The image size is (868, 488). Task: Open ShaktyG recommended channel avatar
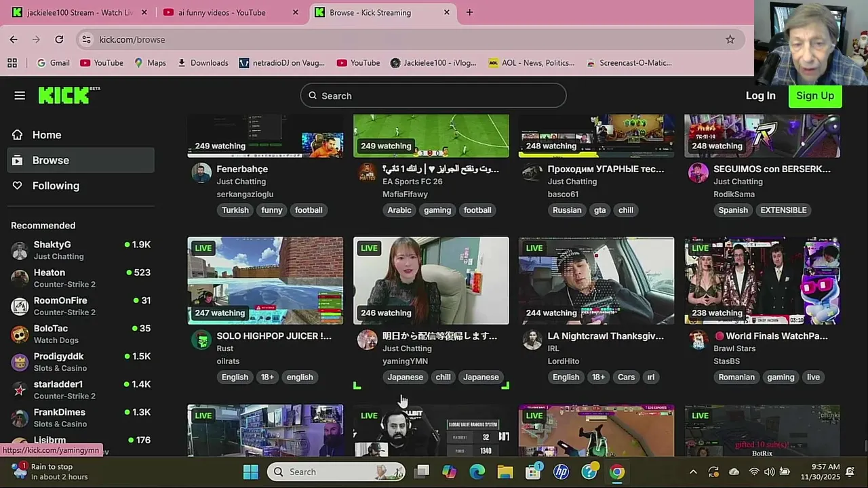(20, 250)
